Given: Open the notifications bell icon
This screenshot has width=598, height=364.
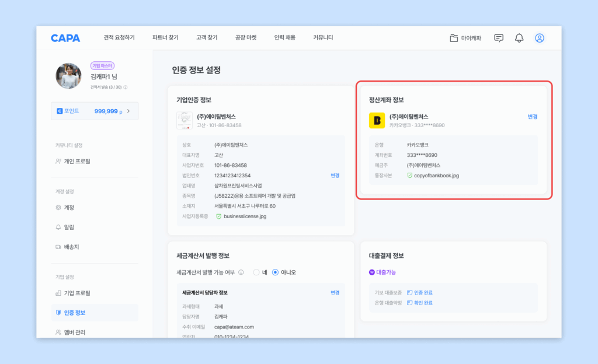Looking at the screenshot, I should pos(519,38).
